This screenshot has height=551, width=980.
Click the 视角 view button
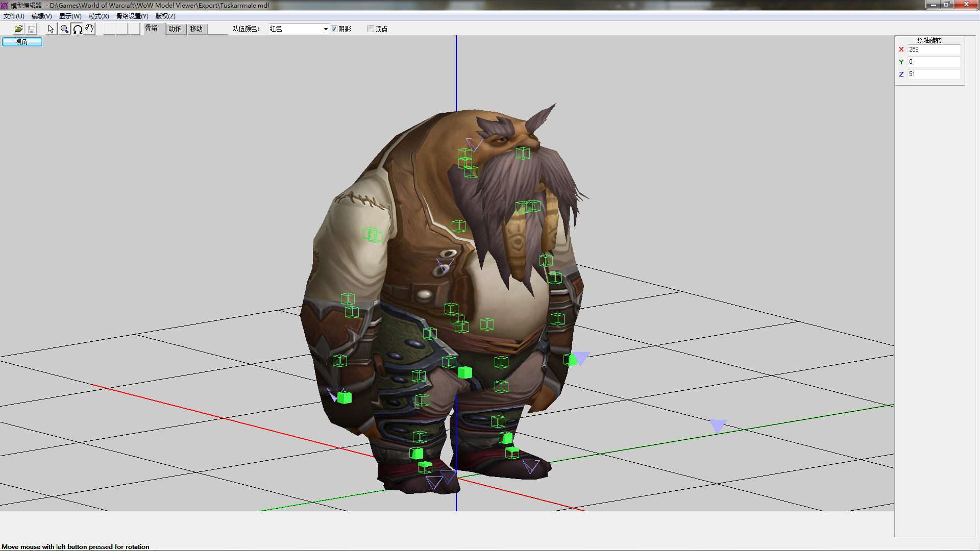tap(22, 42)
